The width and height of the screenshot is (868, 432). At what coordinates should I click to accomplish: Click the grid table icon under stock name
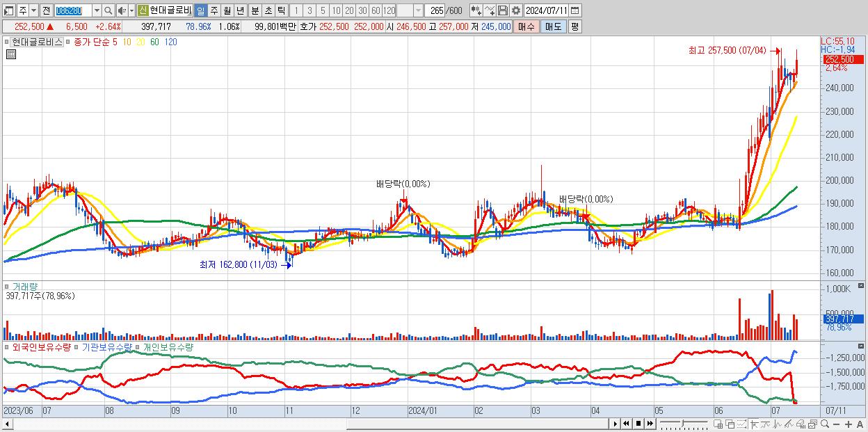click(11, 54)
